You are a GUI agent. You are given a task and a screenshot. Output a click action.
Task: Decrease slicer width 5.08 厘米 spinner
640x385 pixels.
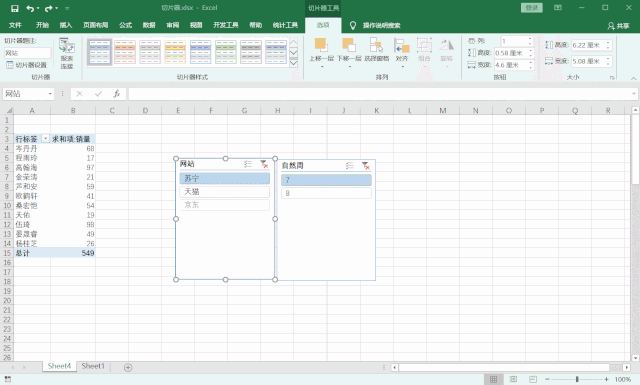tap(608, 63)
